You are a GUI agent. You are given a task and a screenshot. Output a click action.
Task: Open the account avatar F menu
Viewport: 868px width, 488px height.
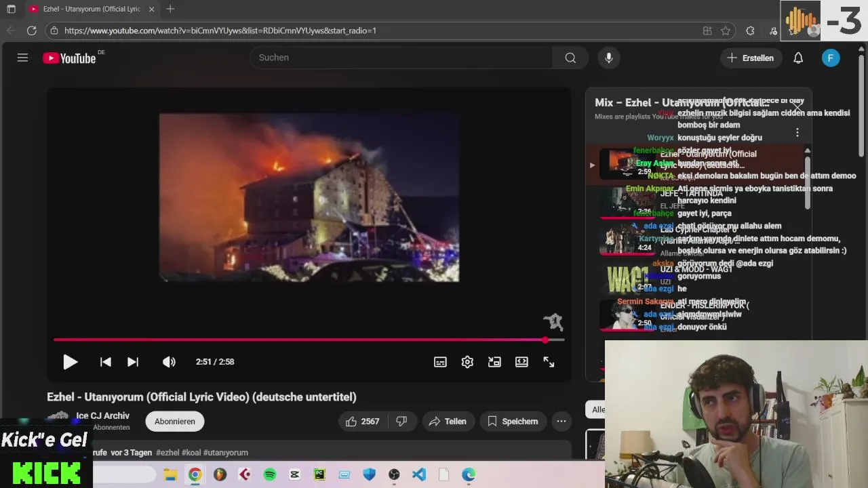tap(831, 58)
